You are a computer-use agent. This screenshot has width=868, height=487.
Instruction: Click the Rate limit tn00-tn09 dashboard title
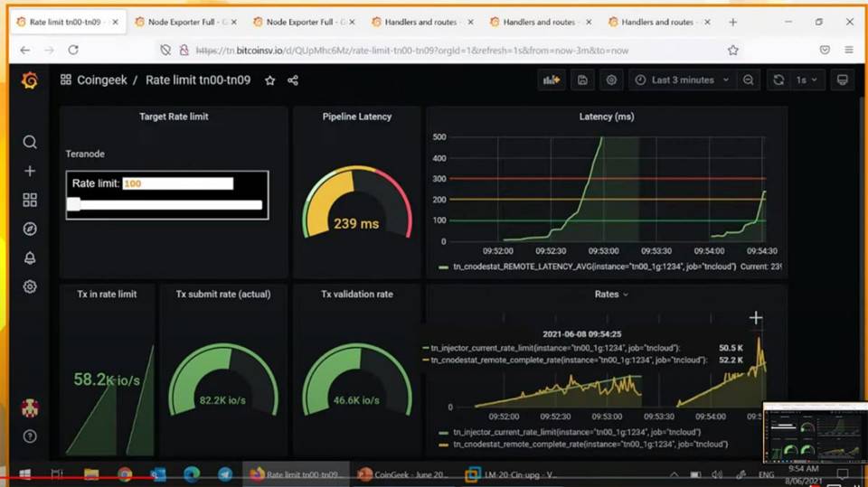click(x=198, y=80)
